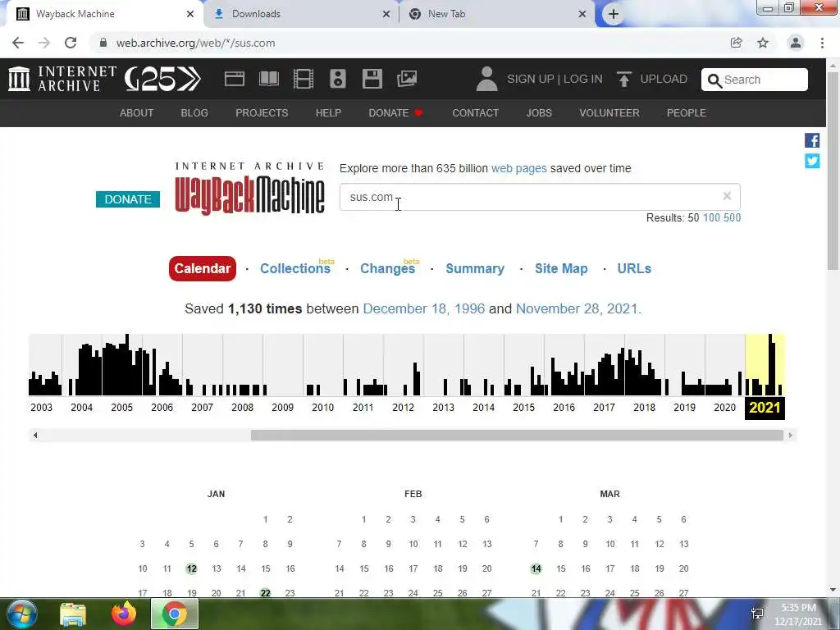Viewport: 840px width, 630px height.
Task: Switch to Site Map view
Action: pyautogui.click(x=561, y=268)
